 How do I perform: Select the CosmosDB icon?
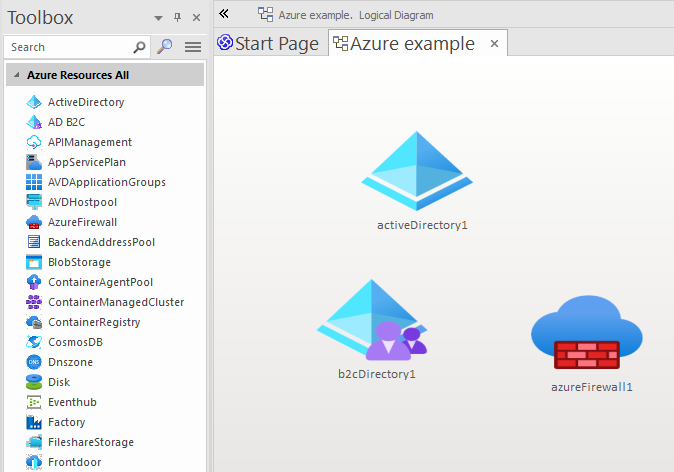tap(34, 342)
